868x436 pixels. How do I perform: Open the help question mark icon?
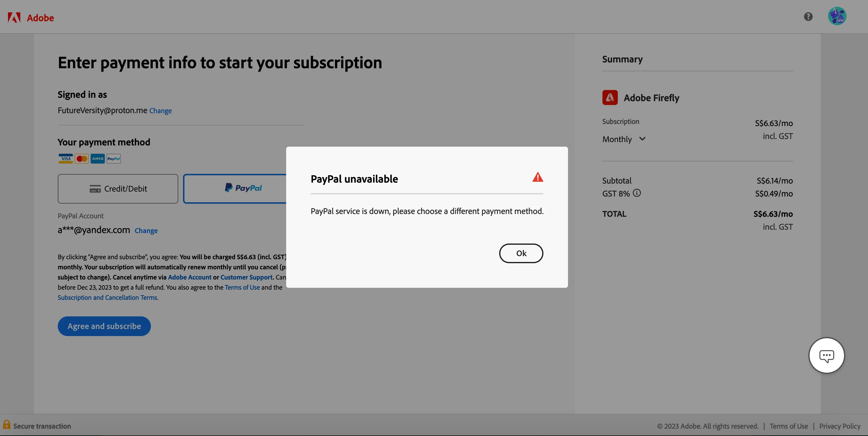[x=808, y=17]
